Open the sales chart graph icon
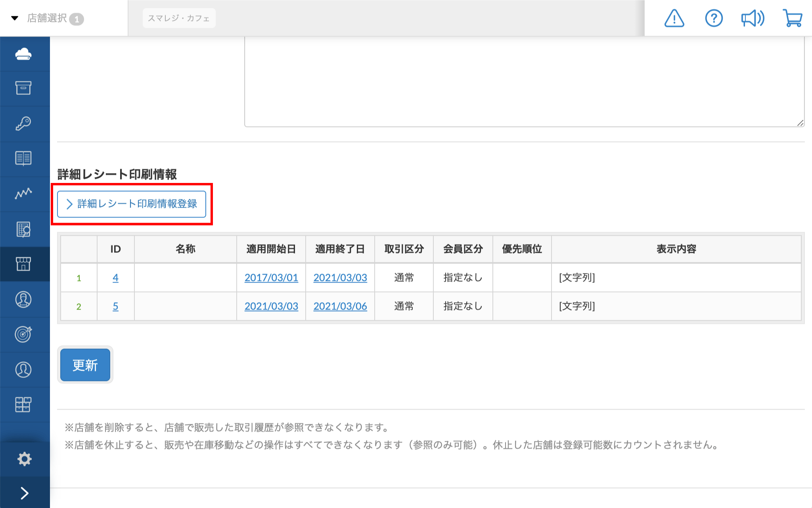Image resolution: width=812 pixels, height=508 pixels. 23,193
